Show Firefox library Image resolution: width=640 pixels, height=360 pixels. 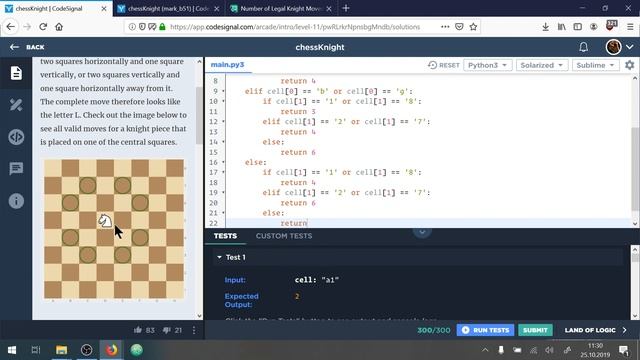[x=562, y=27]
